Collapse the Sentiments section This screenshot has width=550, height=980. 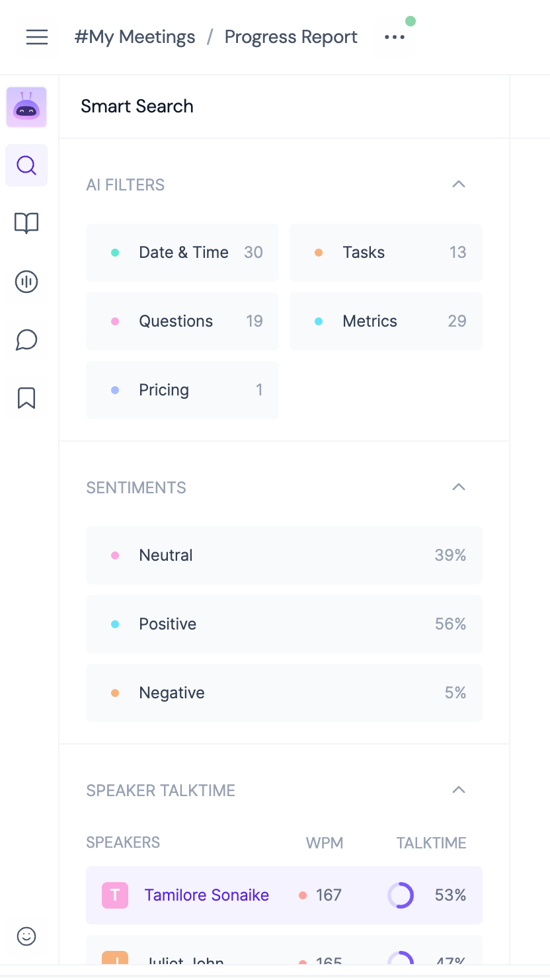coord(458,487)
